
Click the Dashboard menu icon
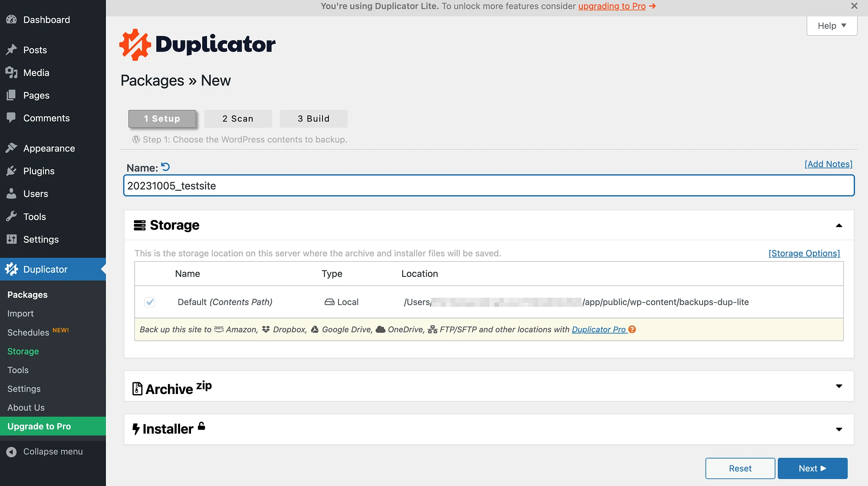tap(11, 20)
